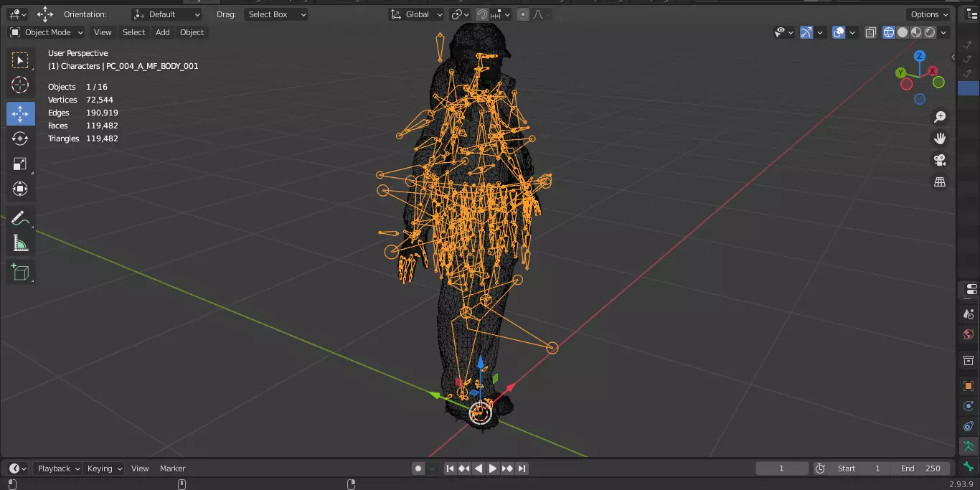Choose the Measure tool
Viewport: 980px width, 490px height.
point(21,243)
